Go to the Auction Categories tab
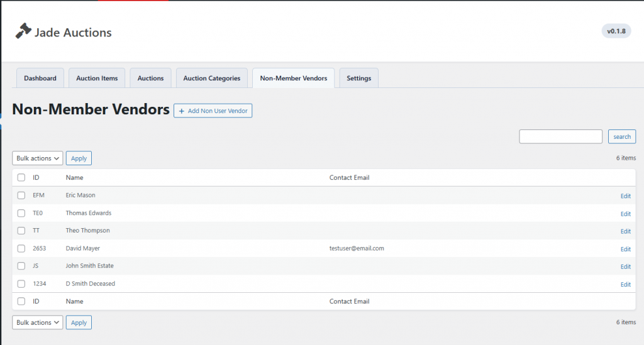This screenshot has width=644, height=345. [x=211, y=79]
